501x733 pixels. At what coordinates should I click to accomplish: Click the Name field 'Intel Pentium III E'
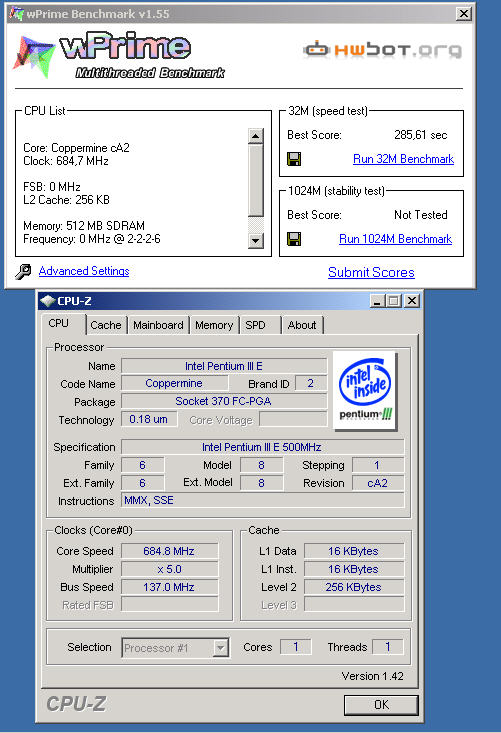point(224,366)
